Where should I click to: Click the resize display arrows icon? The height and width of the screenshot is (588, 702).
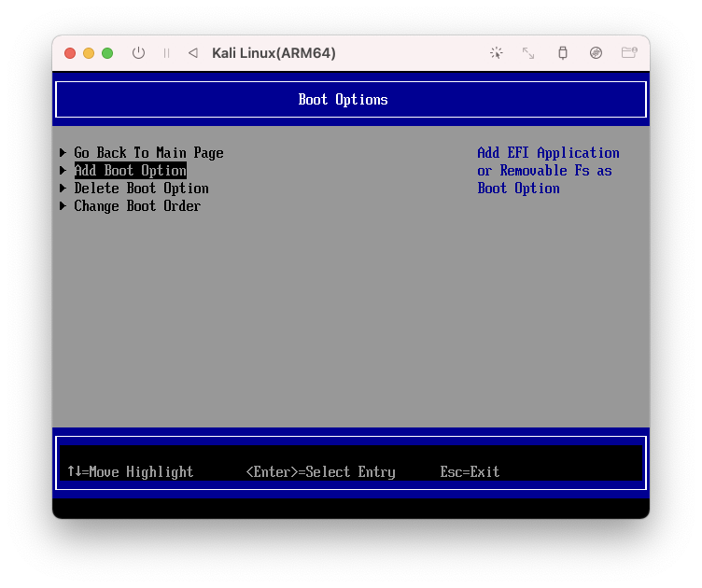528,53
